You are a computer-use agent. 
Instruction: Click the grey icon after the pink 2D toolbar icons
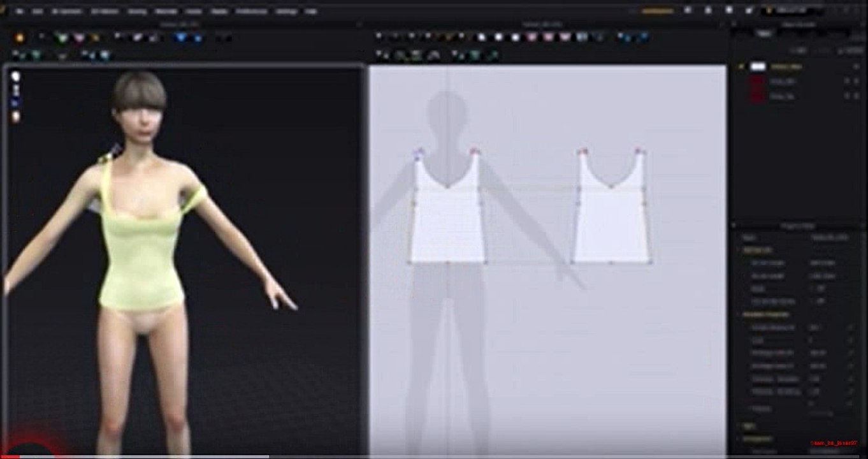point(582,38)
